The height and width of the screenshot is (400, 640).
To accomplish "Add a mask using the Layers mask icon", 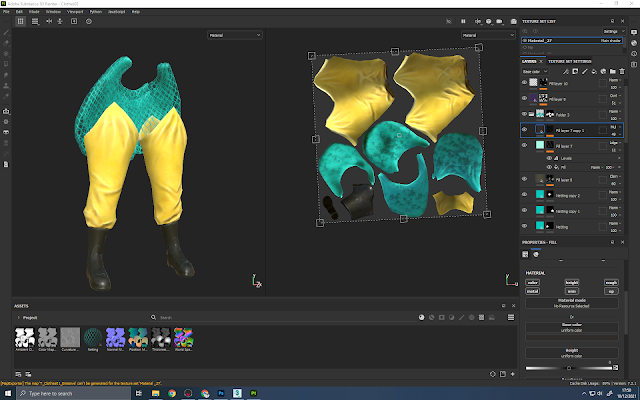I will point(575,71).
